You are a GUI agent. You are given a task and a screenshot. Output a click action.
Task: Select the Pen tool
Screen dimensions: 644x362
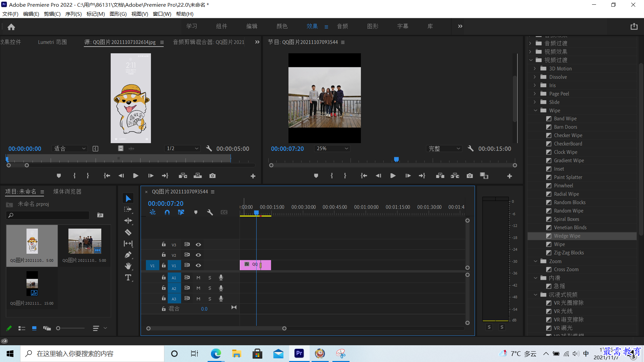coord(128,255)
